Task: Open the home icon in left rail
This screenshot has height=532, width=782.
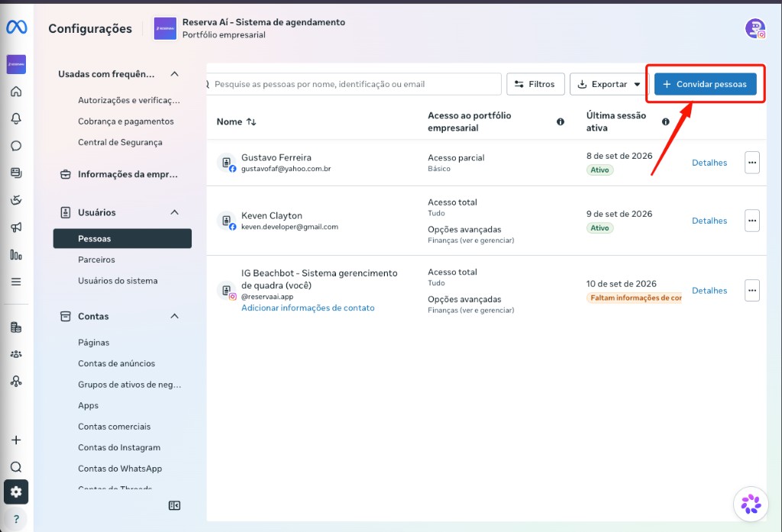Action: pos(16,92)
